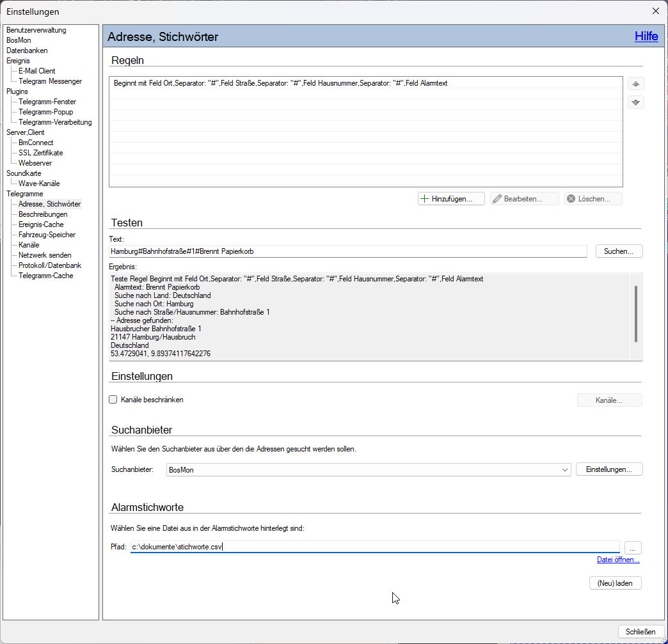The image size is (668, 644).
Task: Click the pencil Bearbeiten button
Action: point(525,199)
